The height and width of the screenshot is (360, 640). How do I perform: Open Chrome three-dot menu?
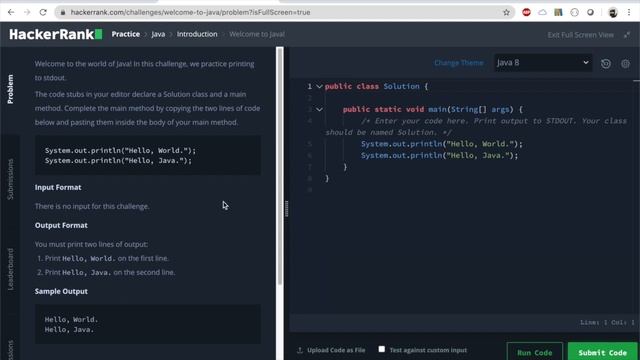click(x=629, y=12)
